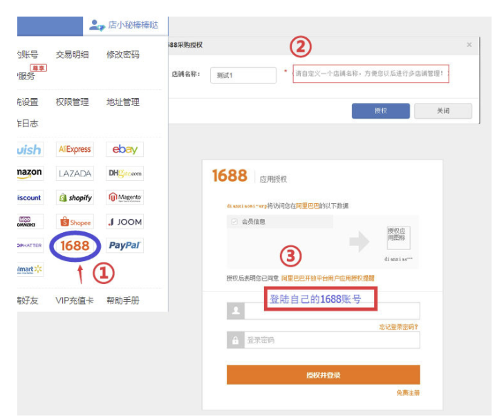Click the 店铺名称 input field
This screenshot has width=504, height=420.
point(243,75)
